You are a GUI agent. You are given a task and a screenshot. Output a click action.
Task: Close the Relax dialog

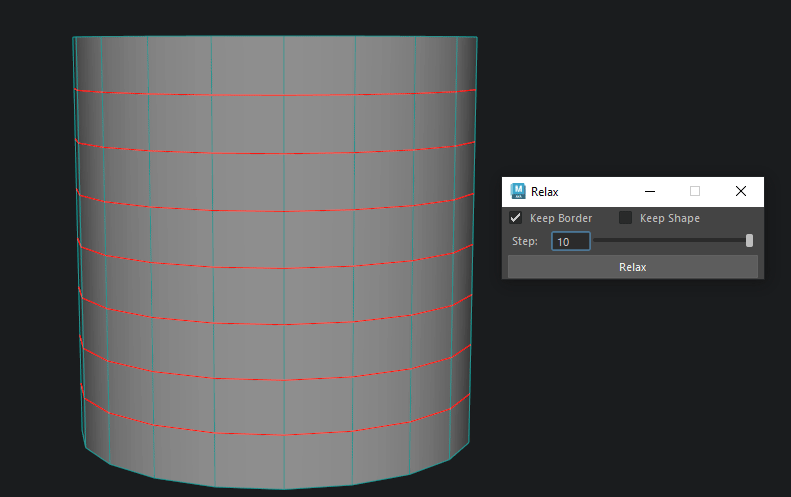pyautogui.click(x=741, y=191)
